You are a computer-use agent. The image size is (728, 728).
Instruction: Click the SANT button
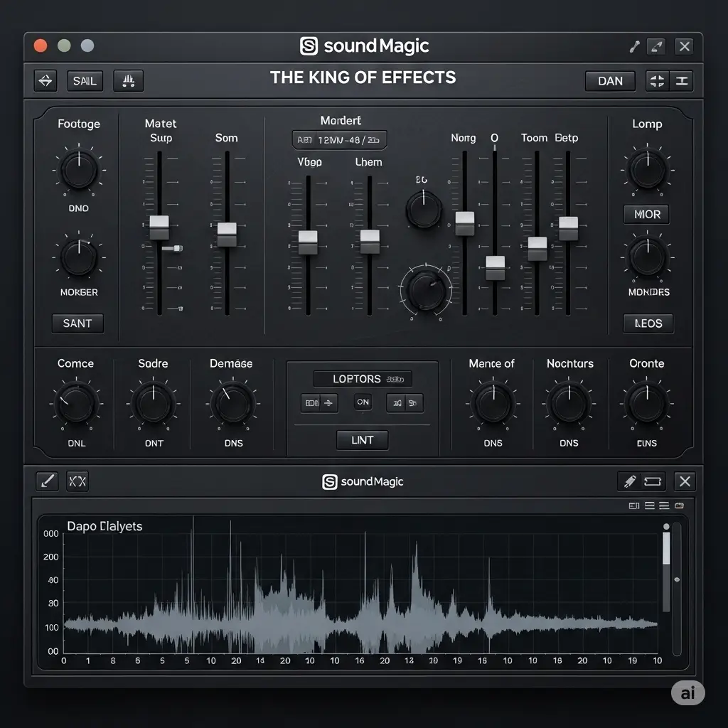(77, 323)
